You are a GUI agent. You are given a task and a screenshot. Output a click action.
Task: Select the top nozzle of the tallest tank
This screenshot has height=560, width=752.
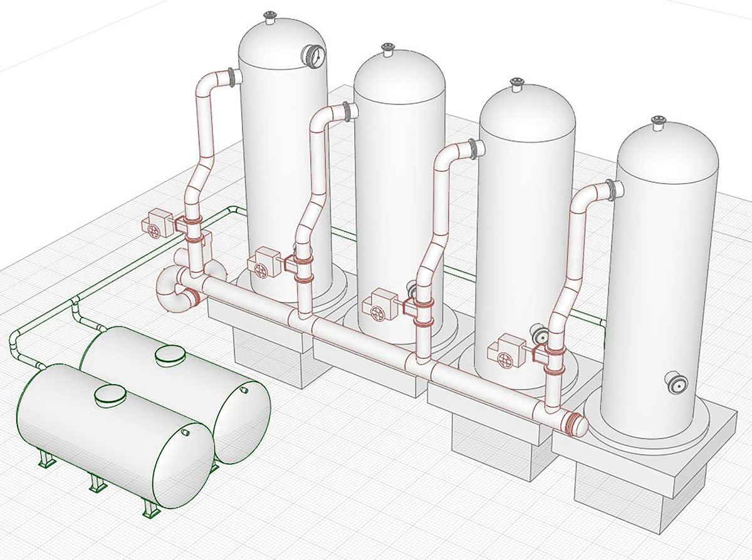coord(270,17)
